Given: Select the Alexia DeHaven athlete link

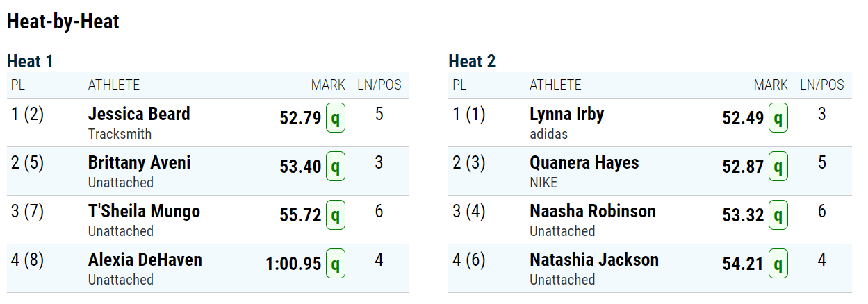Looking at the screenshot, I should 145,260.
